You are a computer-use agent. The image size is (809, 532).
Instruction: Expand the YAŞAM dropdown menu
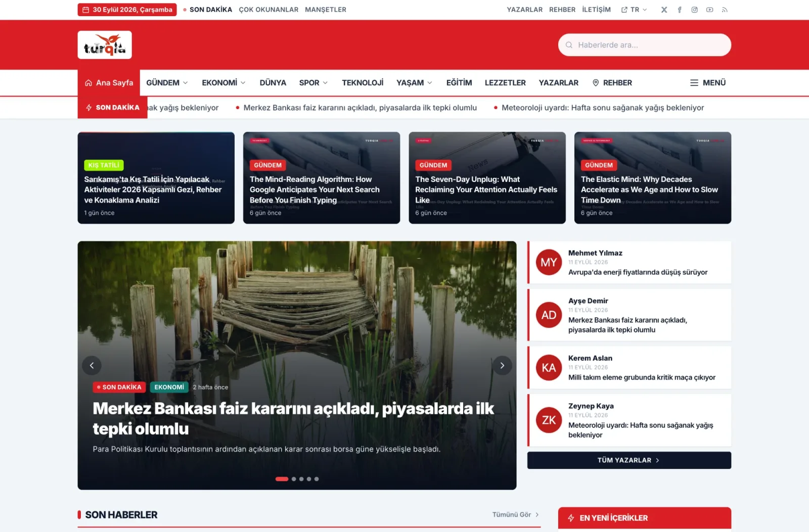[x=415, y=83]
